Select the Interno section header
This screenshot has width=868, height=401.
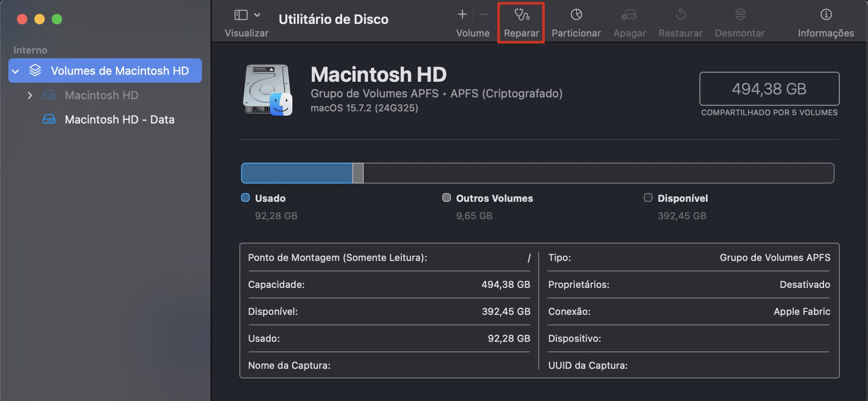pos(30,50)
